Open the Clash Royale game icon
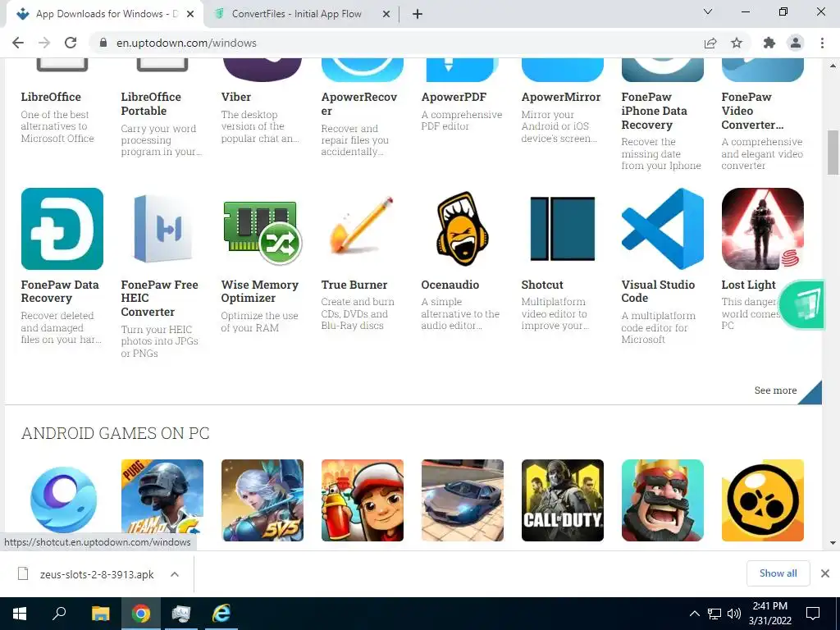 coord(663,500)
